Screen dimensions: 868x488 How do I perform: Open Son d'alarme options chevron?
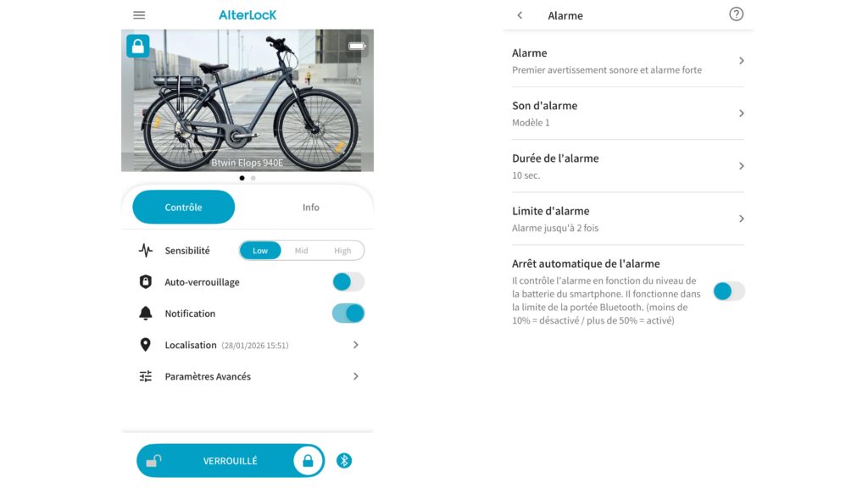click(742, 114)
